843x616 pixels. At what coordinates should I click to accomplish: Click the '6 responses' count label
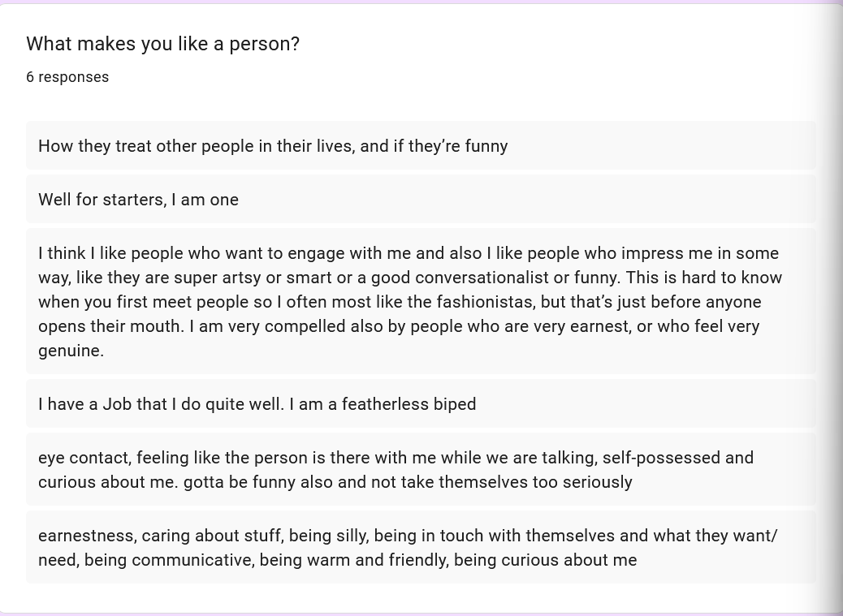[x=67, y=77]
